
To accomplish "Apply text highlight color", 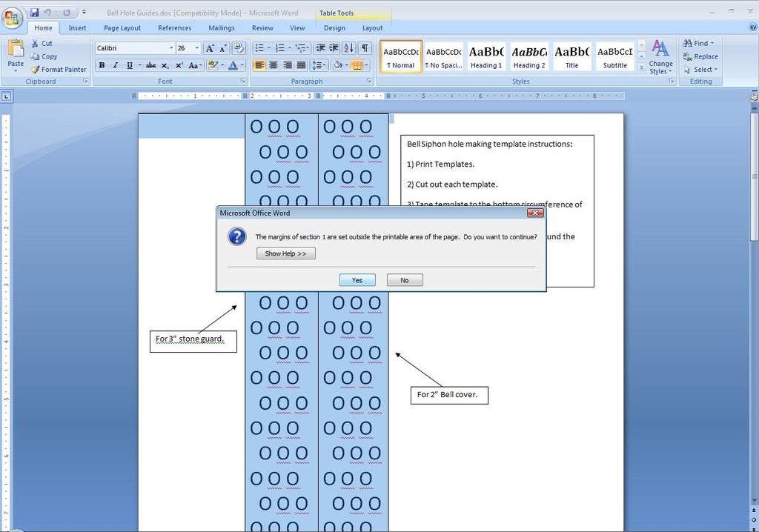I will [x=212, y=65].
